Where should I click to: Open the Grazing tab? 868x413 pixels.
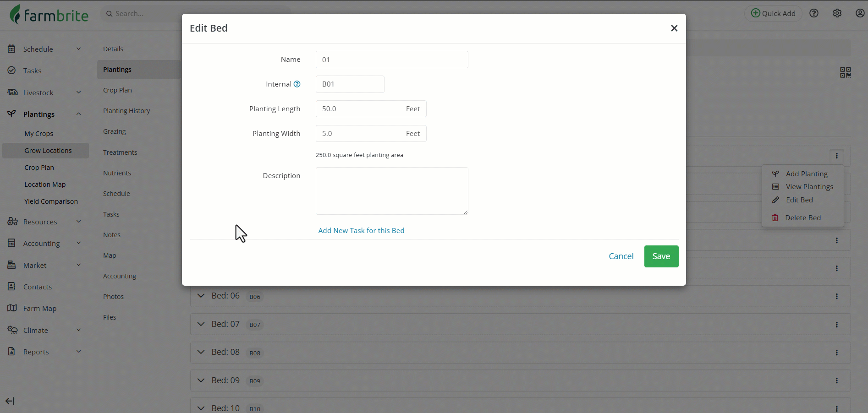[115, 131]
